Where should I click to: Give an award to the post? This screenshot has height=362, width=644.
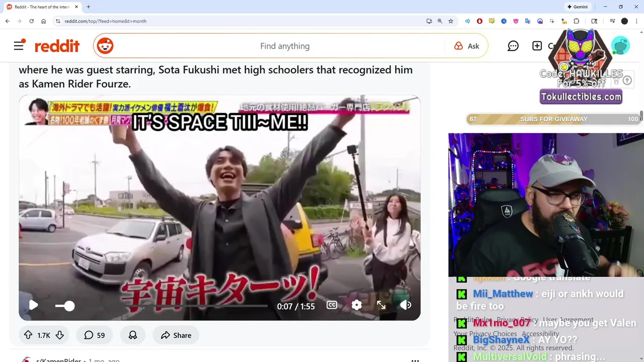(x=133, y=335)
